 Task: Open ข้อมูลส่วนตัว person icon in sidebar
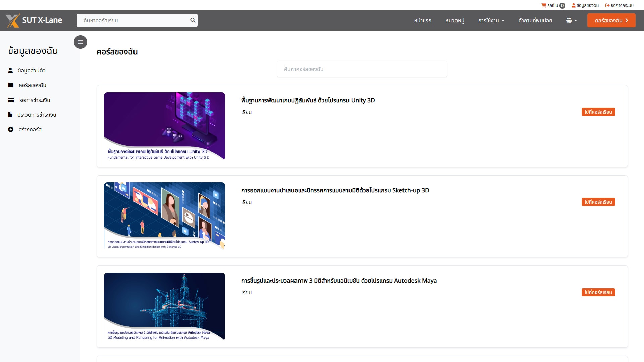[10, 70]
